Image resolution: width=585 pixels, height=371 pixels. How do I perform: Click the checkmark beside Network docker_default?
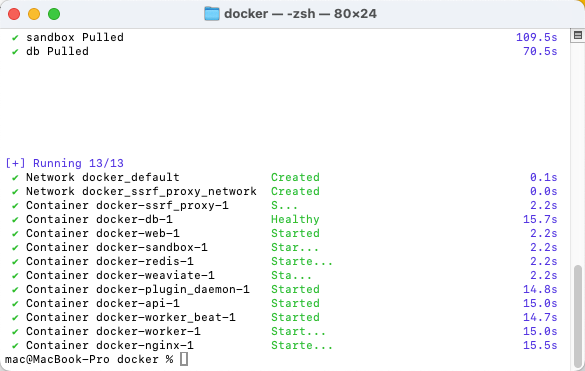pyautogui.click(x=15, y=178)
